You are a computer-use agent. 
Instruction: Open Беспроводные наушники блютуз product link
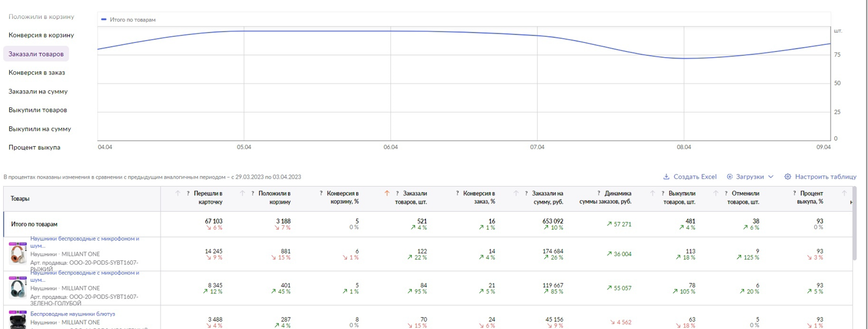pyautogui.click(x=72, y=314)
